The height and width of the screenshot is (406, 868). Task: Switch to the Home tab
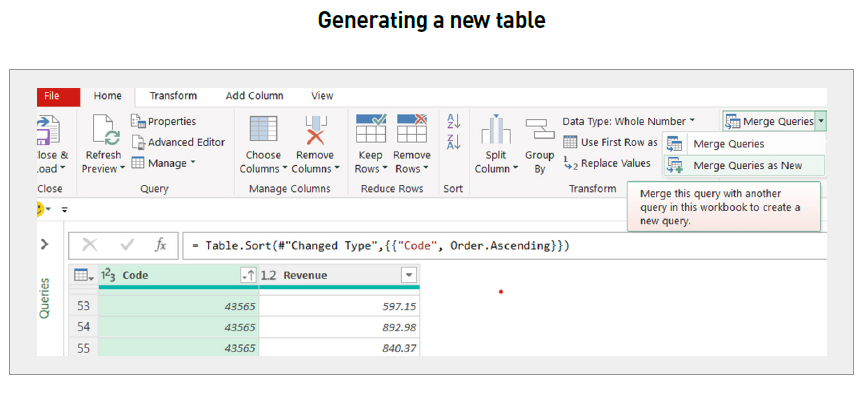coord(107,96)
